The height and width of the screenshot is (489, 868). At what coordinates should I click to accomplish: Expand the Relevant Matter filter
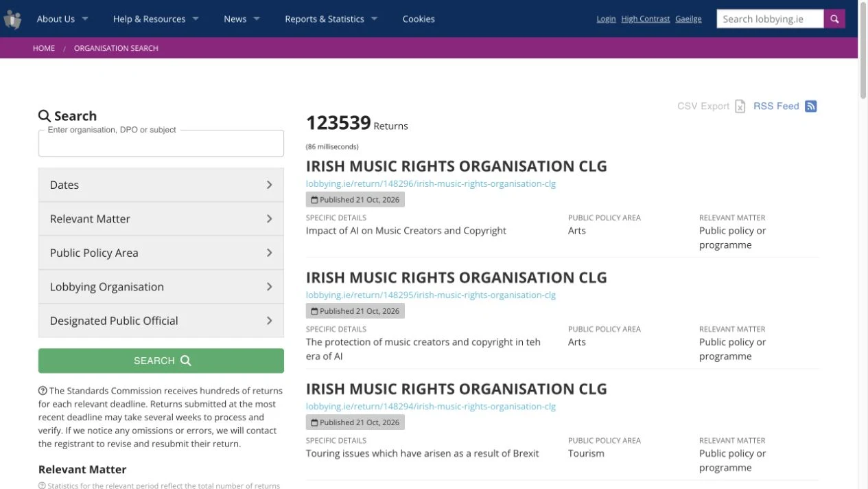[x=161, y=219]
